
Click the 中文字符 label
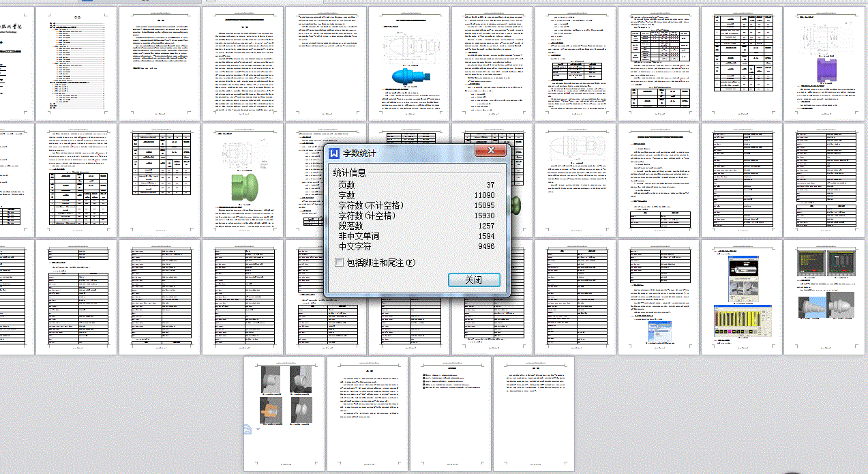[355, 246]
